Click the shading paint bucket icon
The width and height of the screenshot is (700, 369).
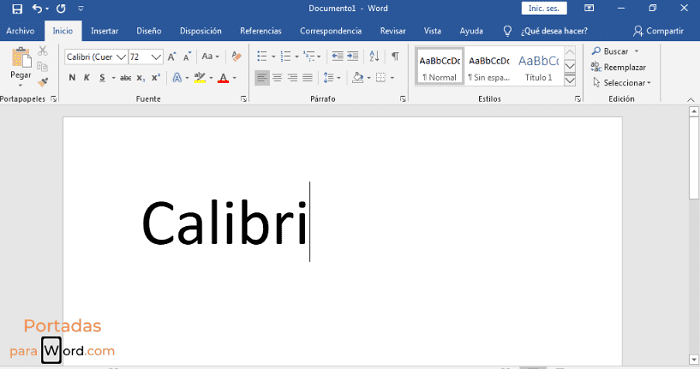click(x=357, y=78)
